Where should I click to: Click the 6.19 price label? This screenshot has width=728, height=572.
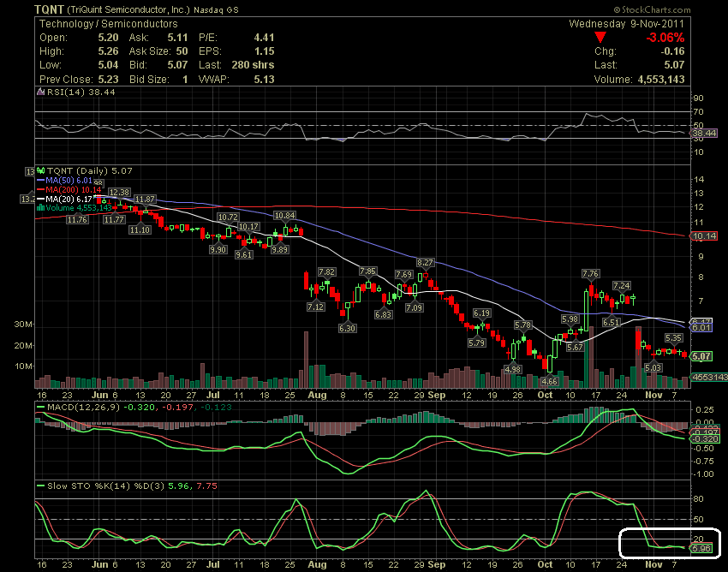[x=482, y=313]
